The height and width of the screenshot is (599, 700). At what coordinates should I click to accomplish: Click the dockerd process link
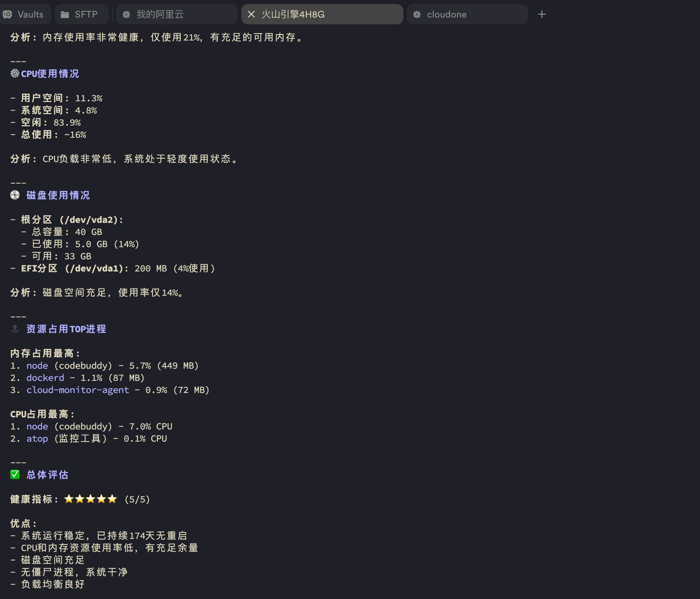(x=45, y=377)
